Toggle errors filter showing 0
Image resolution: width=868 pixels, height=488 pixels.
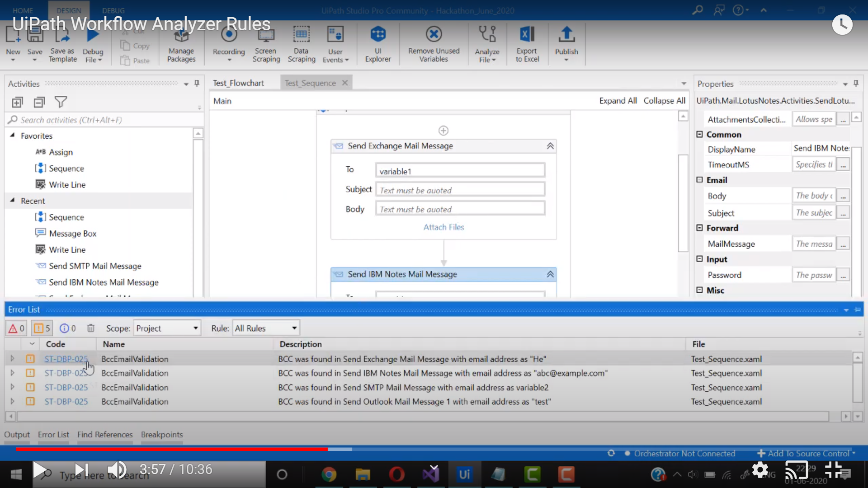[x=17, y=328]
